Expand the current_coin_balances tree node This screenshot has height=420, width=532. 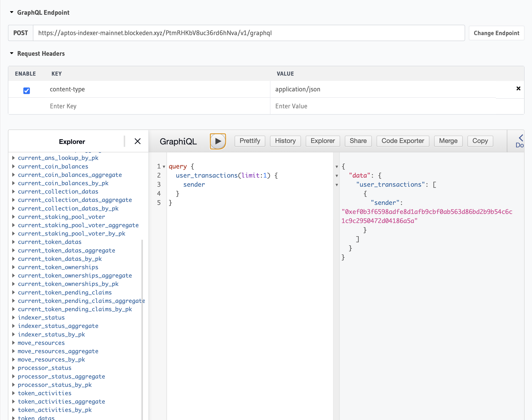(13, 167)
